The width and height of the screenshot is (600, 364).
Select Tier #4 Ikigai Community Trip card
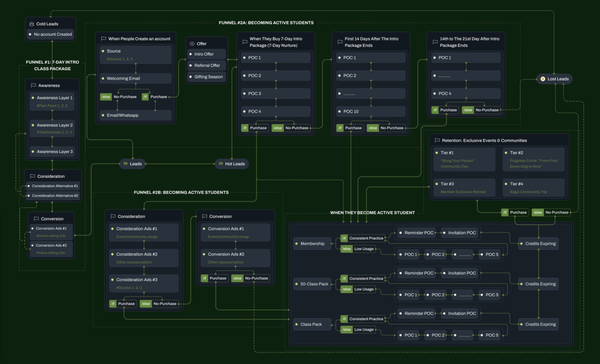[534, 188]
